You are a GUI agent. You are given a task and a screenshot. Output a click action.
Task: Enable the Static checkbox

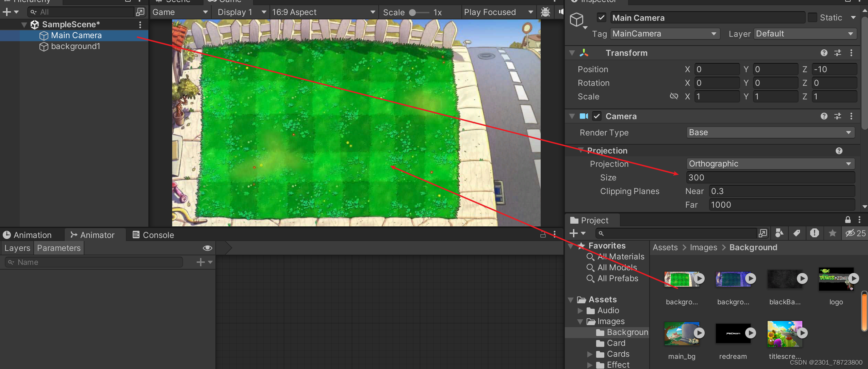click(x=812, y=17)
